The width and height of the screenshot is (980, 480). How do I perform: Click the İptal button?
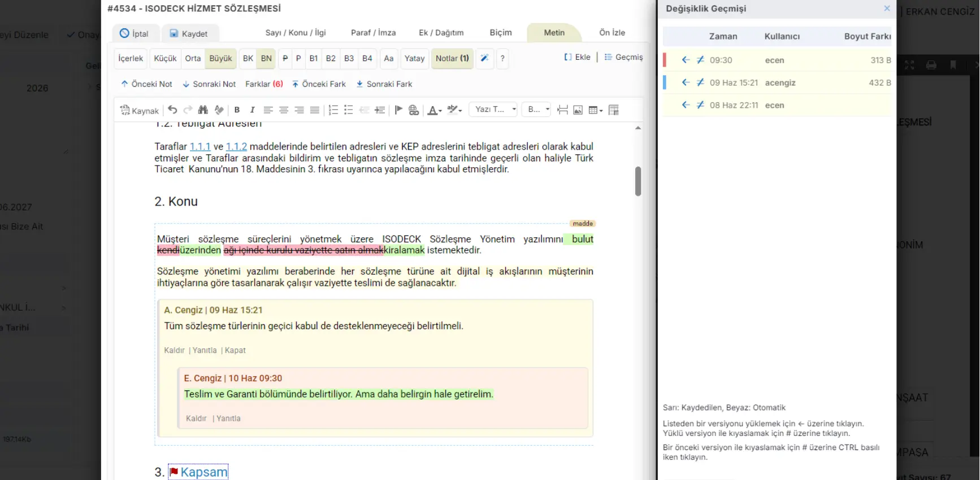point(135,33)
